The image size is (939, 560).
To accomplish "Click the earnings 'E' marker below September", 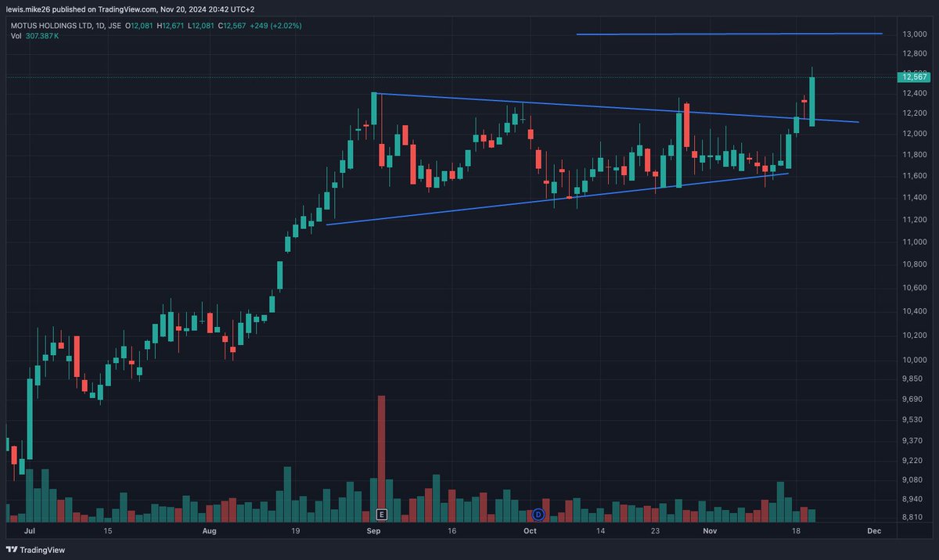I will tap(381, 514).
